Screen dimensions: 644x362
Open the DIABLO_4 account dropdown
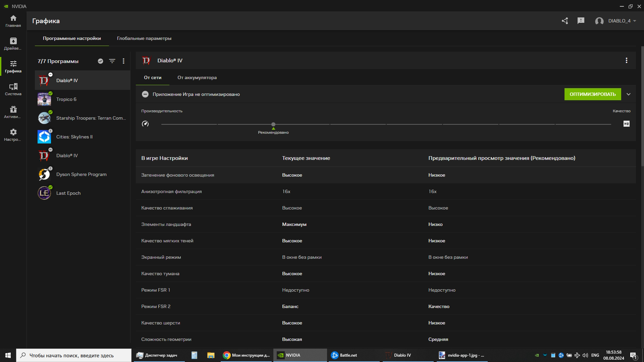click(622, 21)
